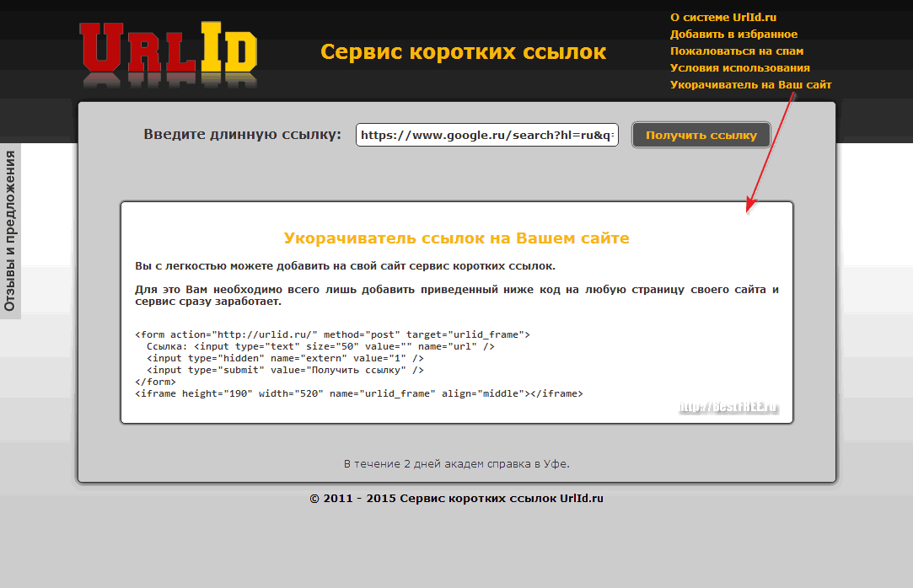Open 'Условия использования' link
913x588 pixels.
pos(739,68)
